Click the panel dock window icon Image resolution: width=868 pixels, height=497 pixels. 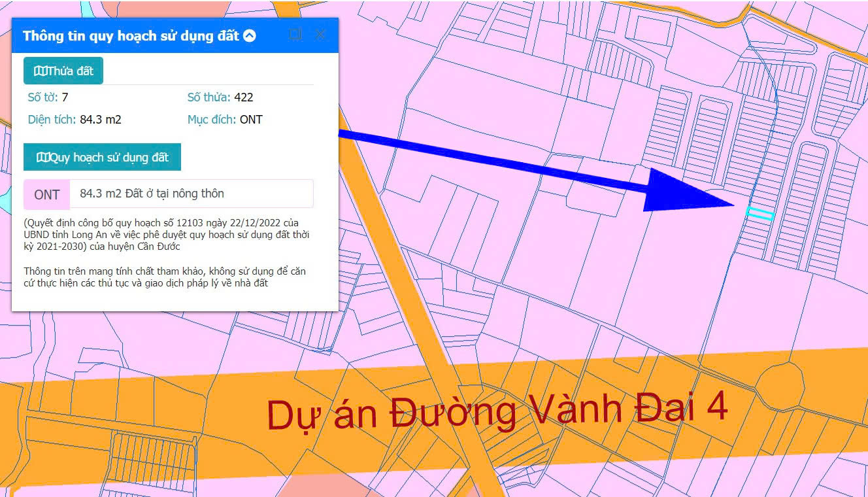pyautogui.click(x=295, y=35)
